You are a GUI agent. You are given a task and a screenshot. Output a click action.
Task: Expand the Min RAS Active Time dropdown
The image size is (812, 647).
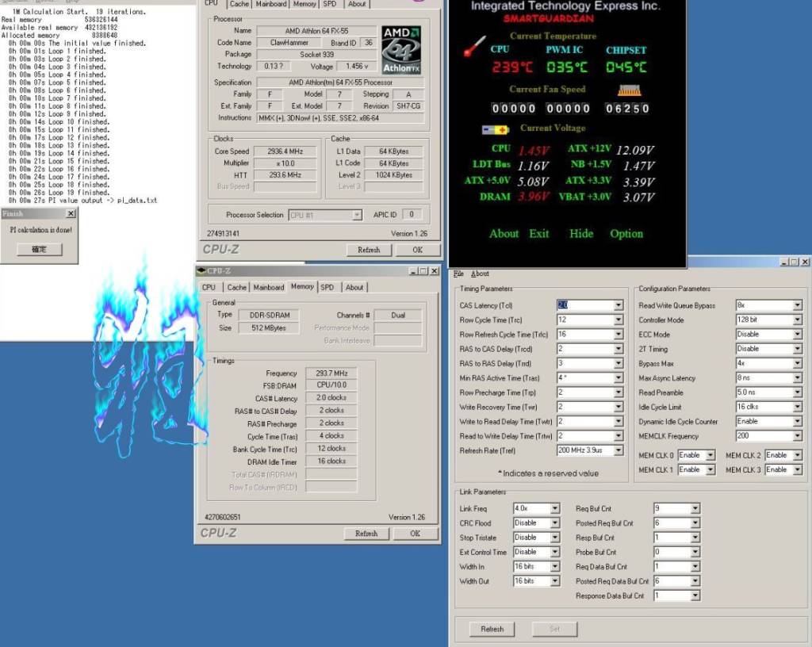[x=619, y=378]
